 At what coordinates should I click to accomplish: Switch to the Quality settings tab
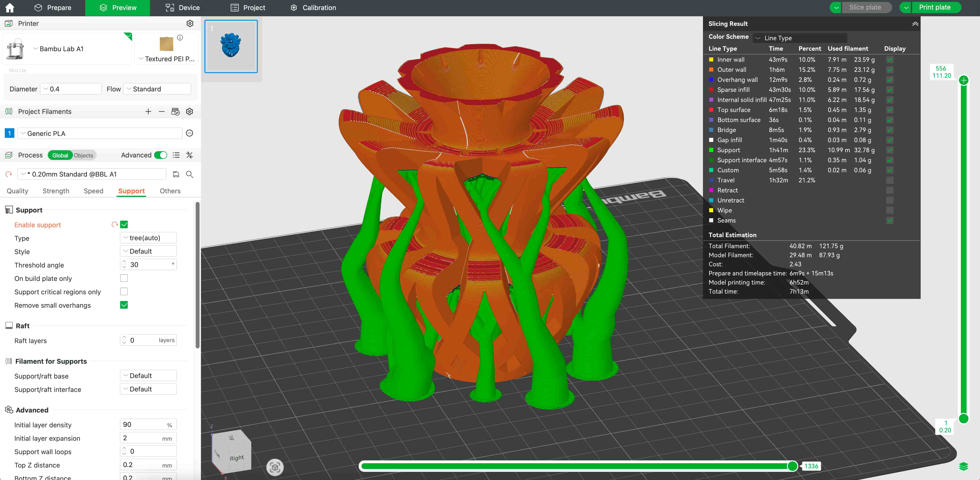(17, 191)
